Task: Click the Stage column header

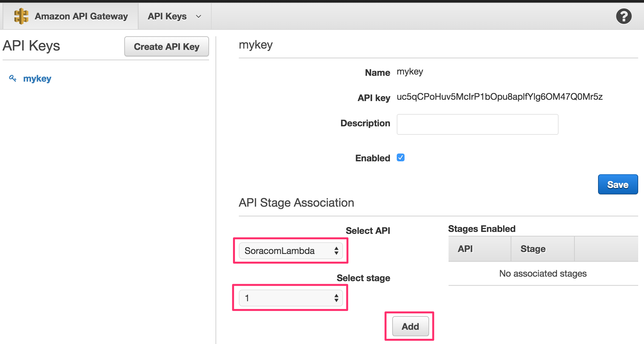Action: pyautogui.click(x=533, y=249)
